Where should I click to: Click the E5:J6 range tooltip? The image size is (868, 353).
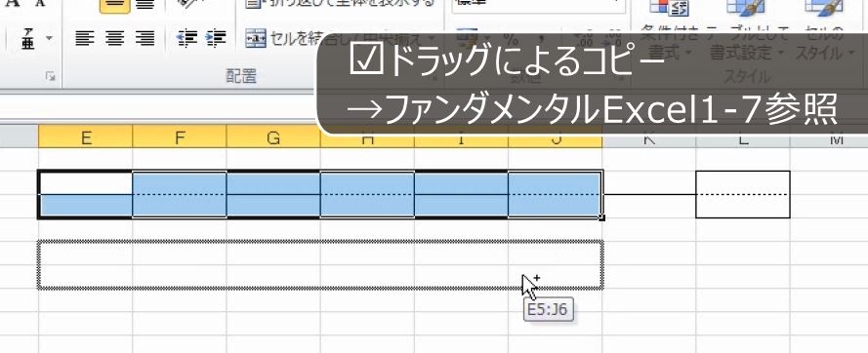[x=548, y=310]
